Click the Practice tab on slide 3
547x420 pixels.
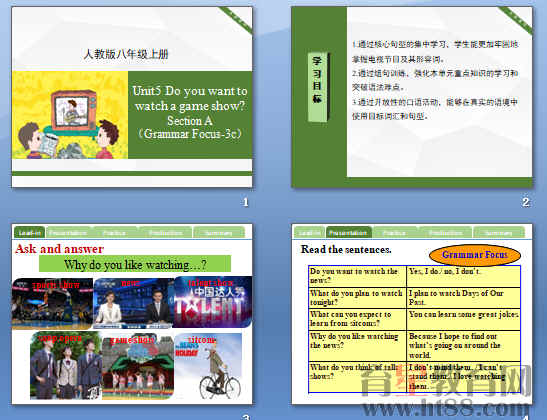pos(114,232)
